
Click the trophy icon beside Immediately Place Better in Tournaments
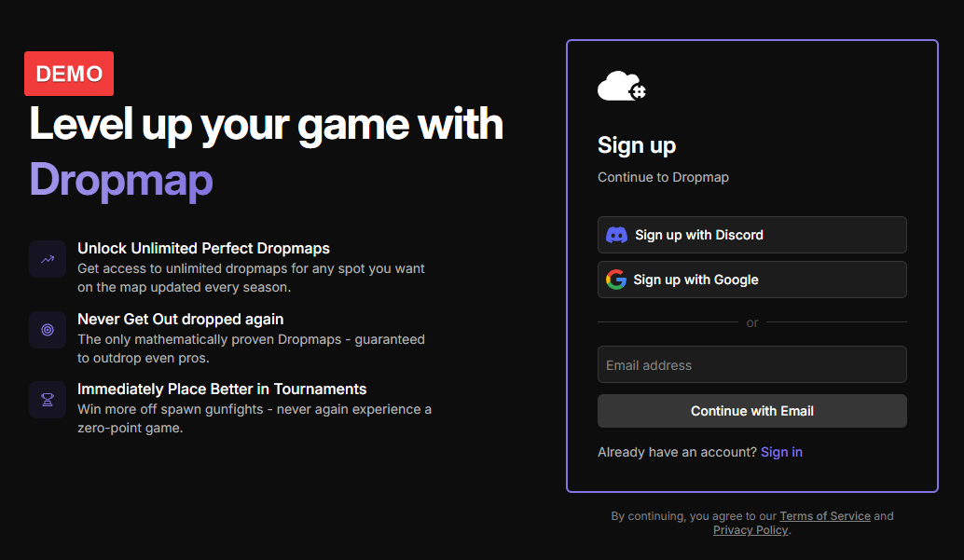48,400
